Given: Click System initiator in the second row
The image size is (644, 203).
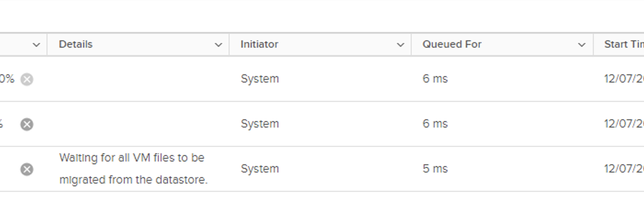Looking at the screenshot, I should [x=260, y=124].
